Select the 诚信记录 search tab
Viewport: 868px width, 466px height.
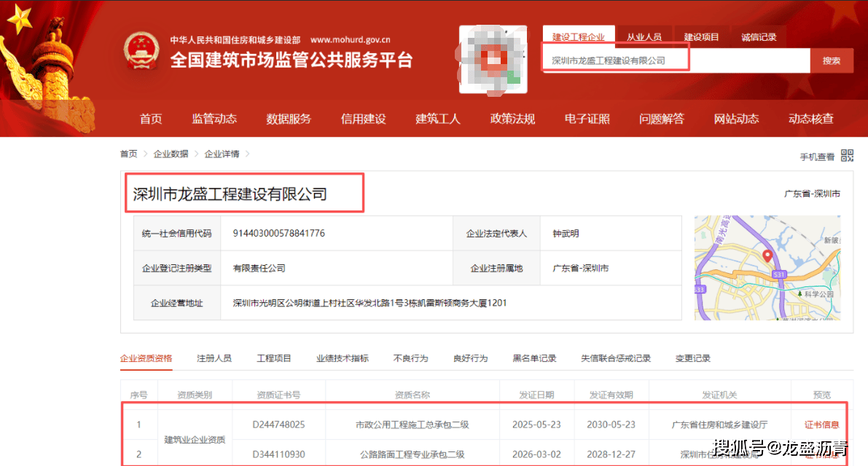click(759, 37)
